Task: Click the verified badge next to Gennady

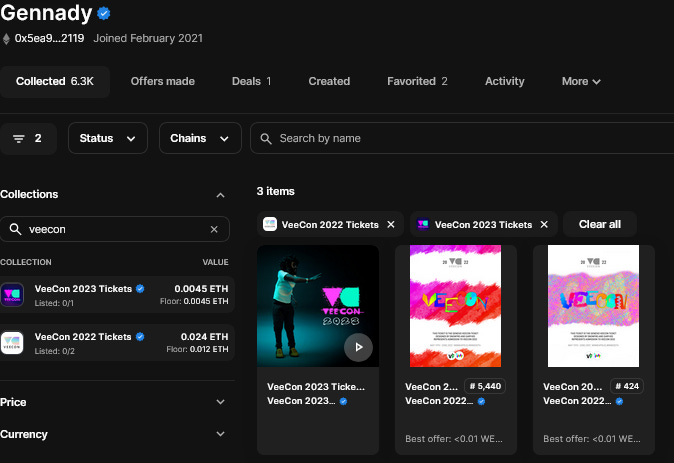Action: pos(104,13)
